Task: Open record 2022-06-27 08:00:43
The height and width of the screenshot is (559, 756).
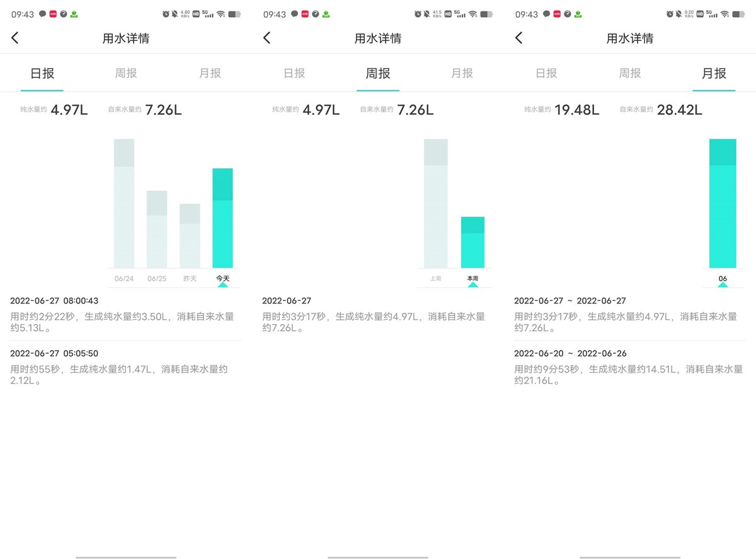Action: [126, 314]
